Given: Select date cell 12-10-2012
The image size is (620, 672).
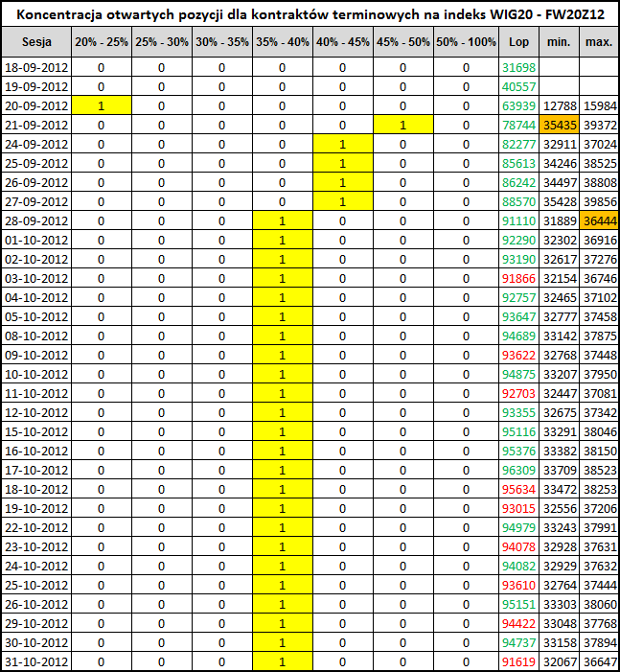Looking at the screenshot, I should pyautogui.click(x=36, y=413).
